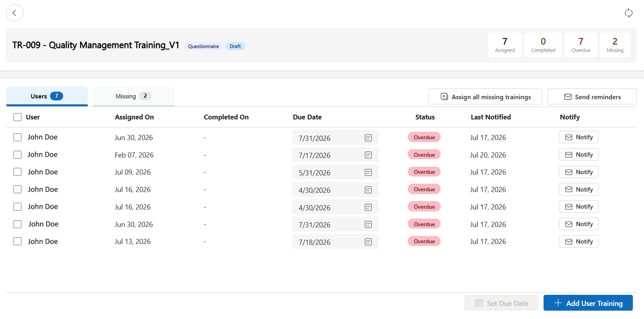Image resolution: width=644 pixels, height=319 pixels.
Task: Click the Feb 07, 2026 assigned date
Action: pyautogui.click(x=134, y=155)
